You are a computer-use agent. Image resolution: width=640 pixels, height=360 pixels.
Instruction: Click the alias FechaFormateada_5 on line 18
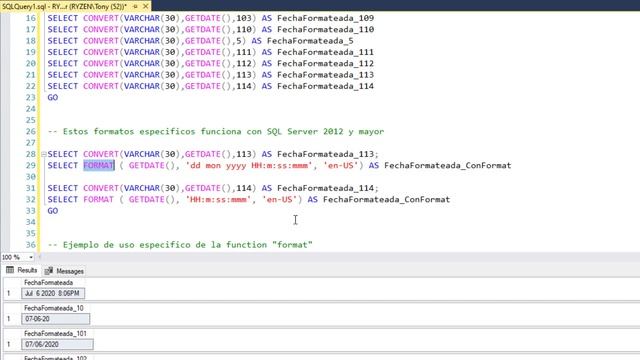point(310,41)
